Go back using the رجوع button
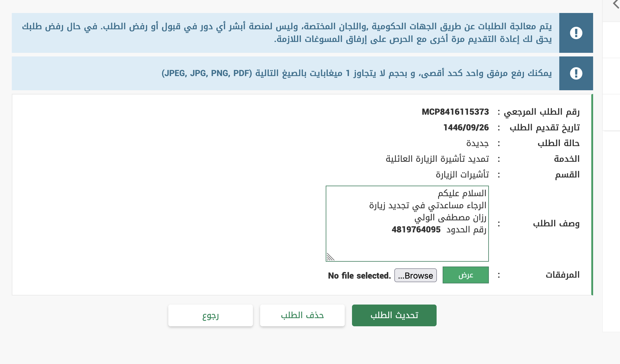The height and width of the screenshot is (364, 620). (x=210, y=315)
